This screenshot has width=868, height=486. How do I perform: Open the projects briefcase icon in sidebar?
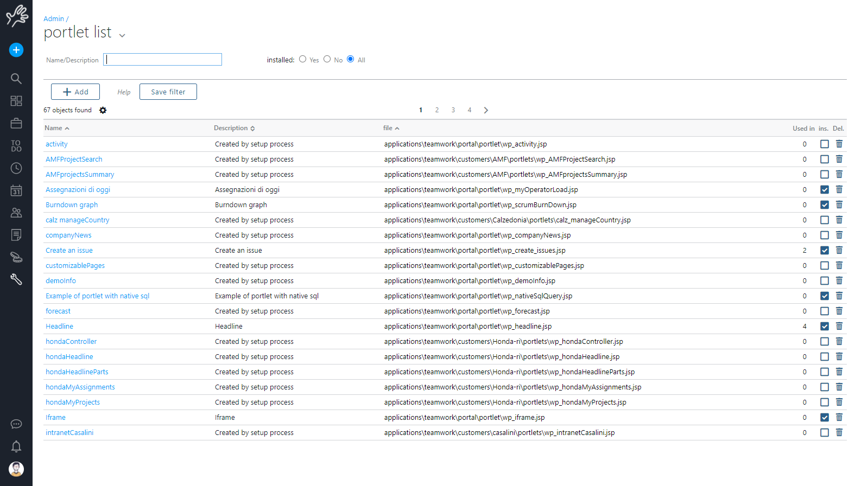pyautogui.click(x=16, y=123)
